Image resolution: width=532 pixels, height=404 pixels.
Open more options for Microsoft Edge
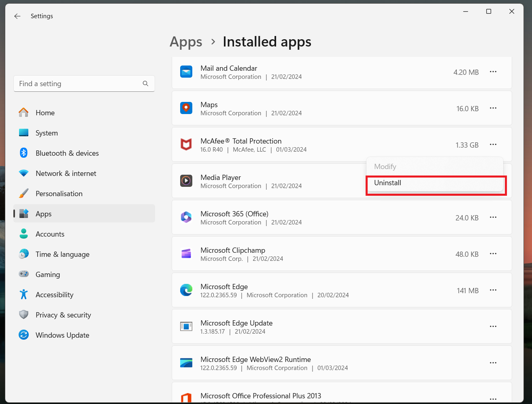tap(493, 290)
